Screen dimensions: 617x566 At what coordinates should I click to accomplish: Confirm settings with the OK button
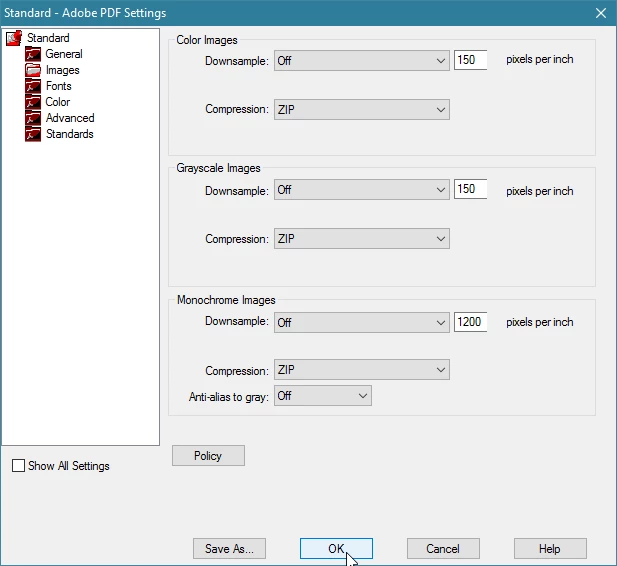click(336, 549)
